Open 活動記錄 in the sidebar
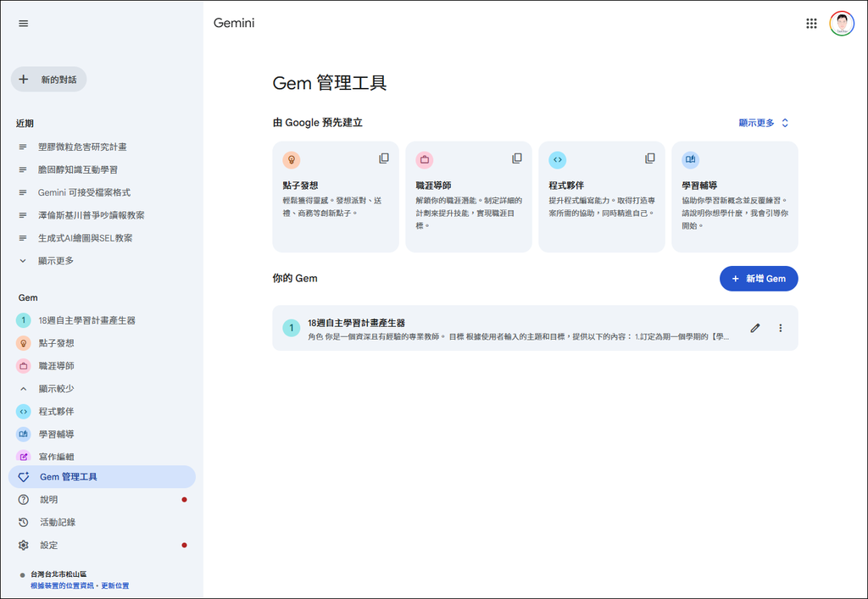This screenshot has width=868, height=599. 102,522
